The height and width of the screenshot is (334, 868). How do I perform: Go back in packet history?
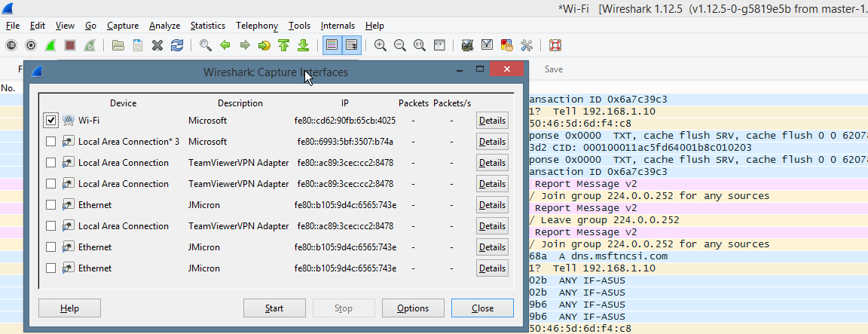[x=225, y=45]
